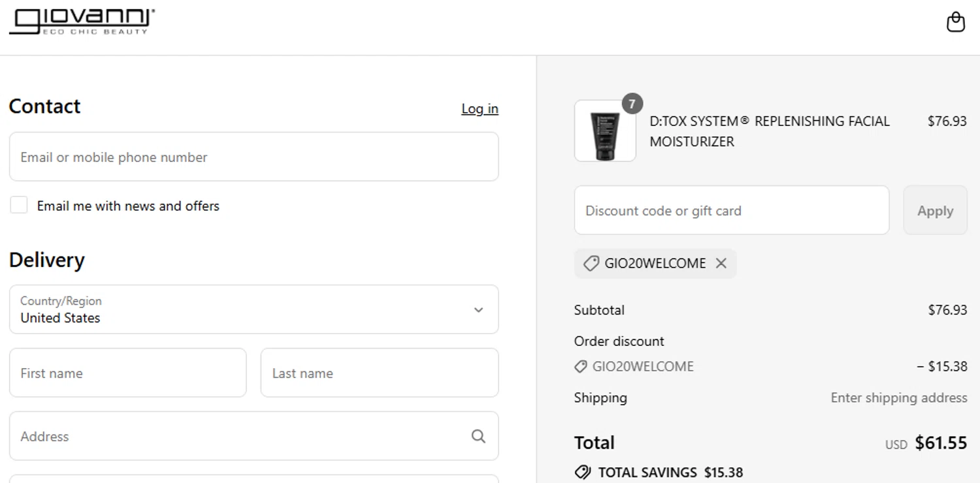Click the Shipping label in the order summary
The height and width of the screenshot is (483, 980).
pos(600,397)
